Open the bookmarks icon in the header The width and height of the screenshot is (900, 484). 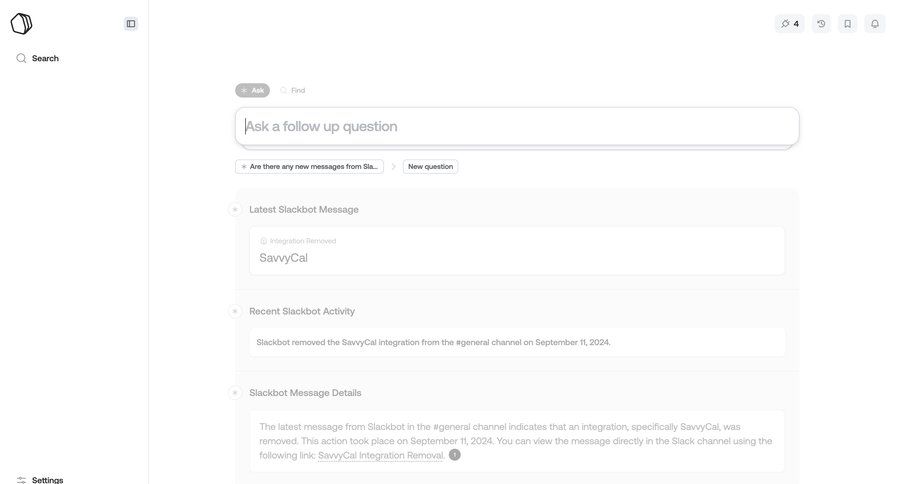click(847, 24)
